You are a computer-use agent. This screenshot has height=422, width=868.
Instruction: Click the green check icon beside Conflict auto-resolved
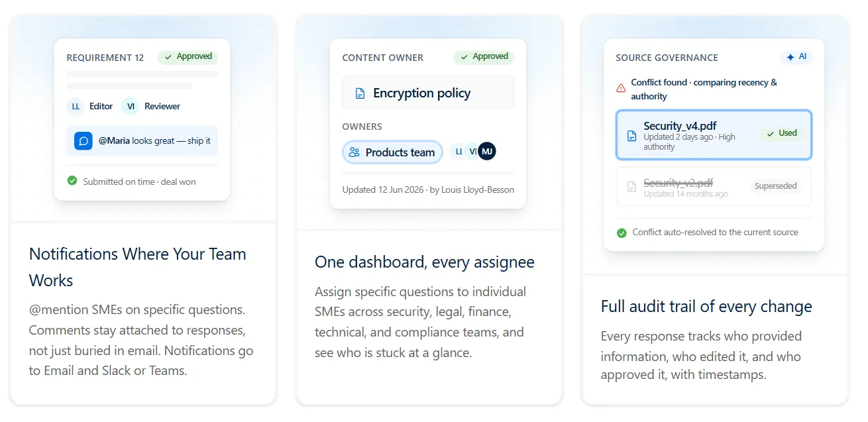622,233
